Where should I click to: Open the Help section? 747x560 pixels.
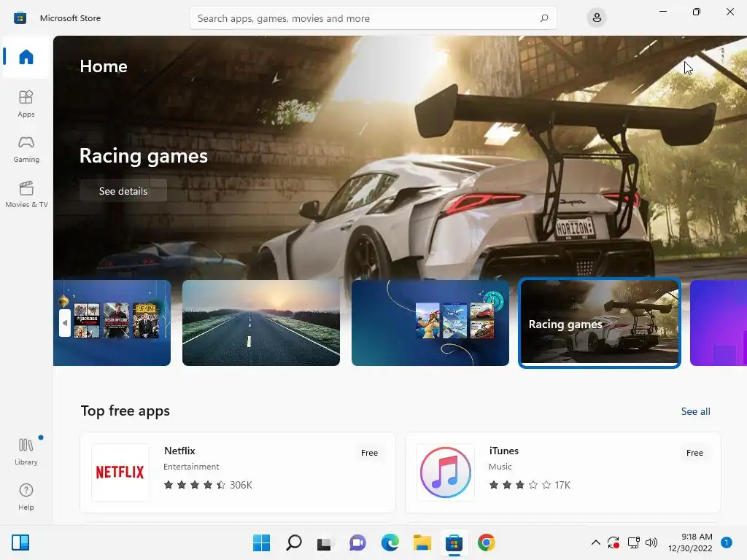pos(26,497)
